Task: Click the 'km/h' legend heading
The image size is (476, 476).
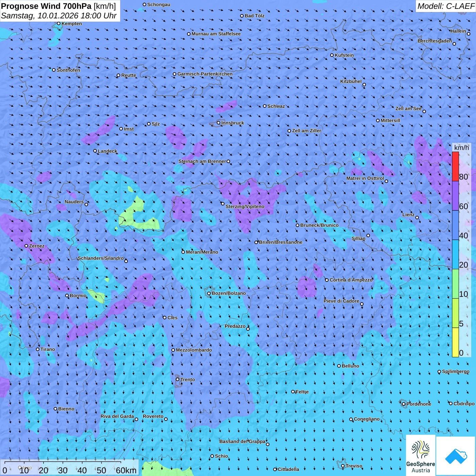Action: click(x=461, y=148)
